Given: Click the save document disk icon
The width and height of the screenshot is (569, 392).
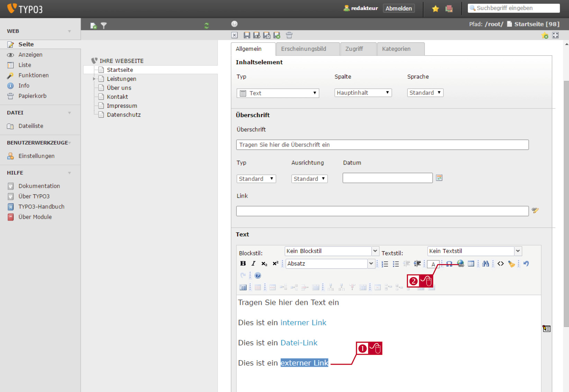Looking at the screenshot, I should tap(247, 35).
